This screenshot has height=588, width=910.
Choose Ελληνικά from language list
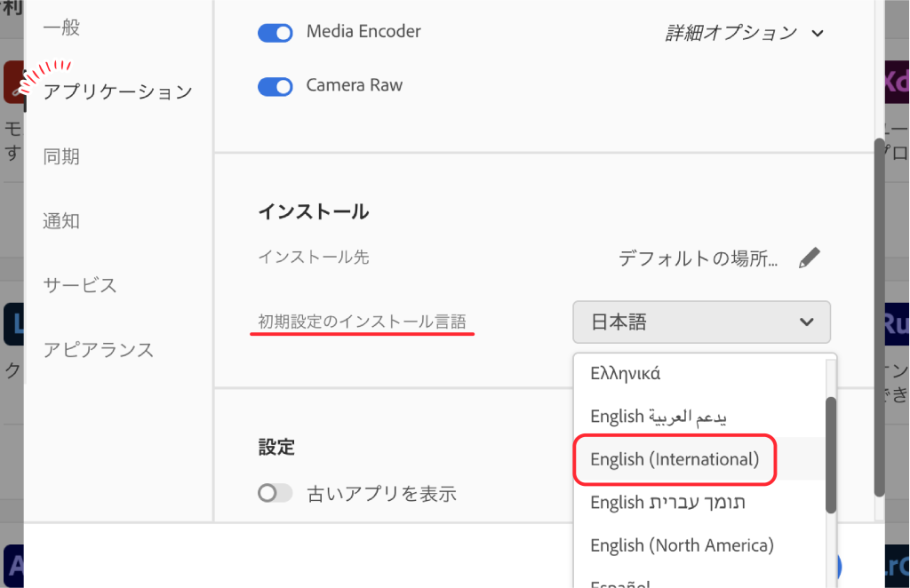click(698, 374)
